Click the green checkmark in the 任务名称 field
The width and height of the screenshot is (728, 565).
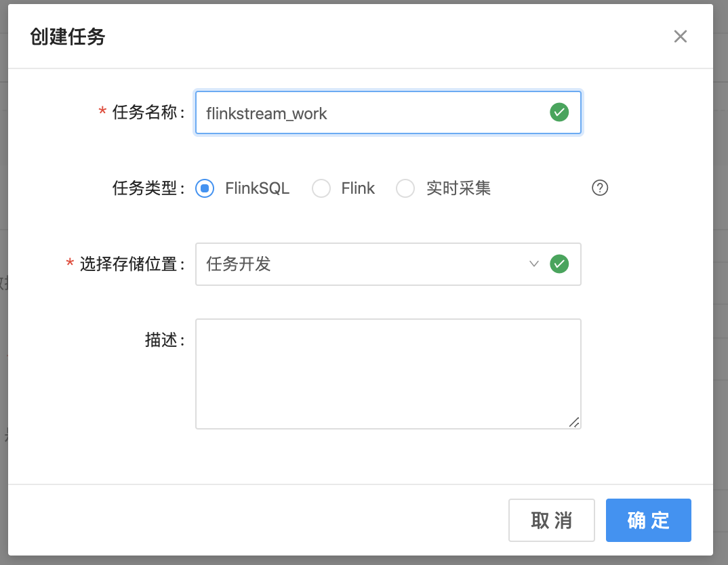pos(559,112)
